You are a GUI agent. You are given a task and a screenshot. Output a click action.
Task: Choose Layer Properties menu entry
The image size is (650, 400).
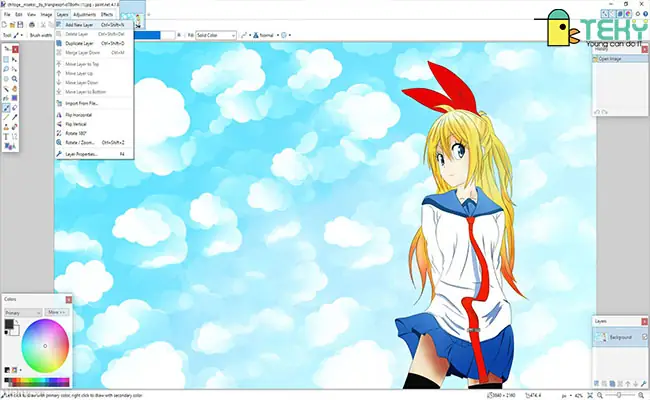tap(94, 154)
